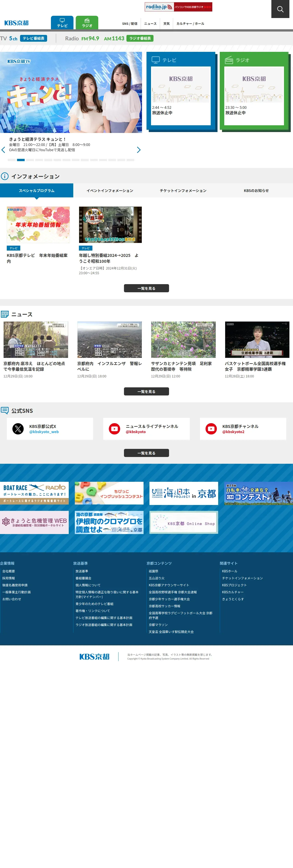Open 五山送り火 footer link

156,578
